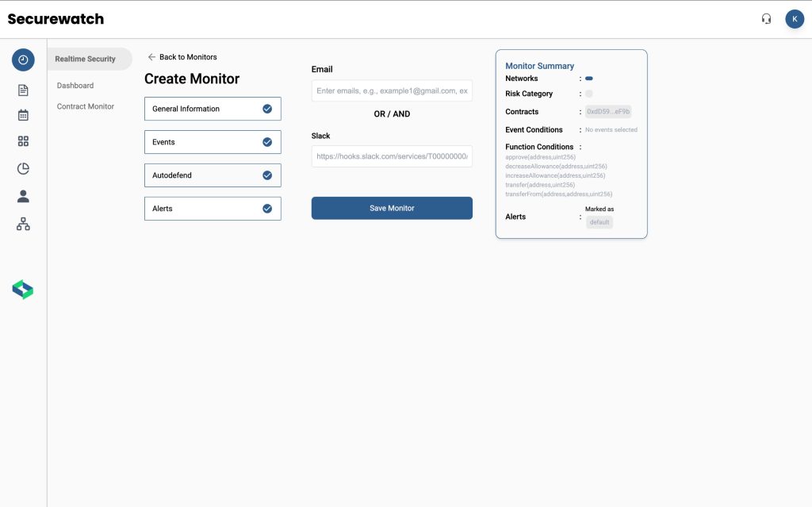The image size is (812, 507).
Task: Click the headset support icon
Action: click(766, 19)
